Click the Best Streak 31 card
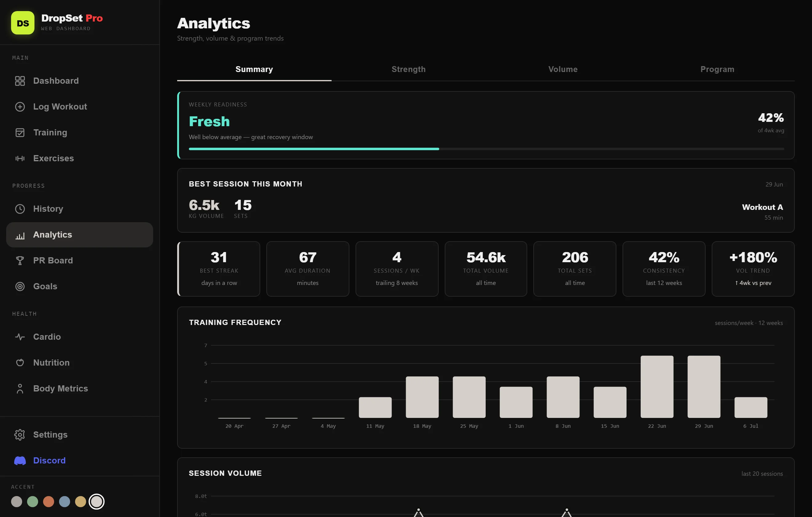 pos(219,269)
